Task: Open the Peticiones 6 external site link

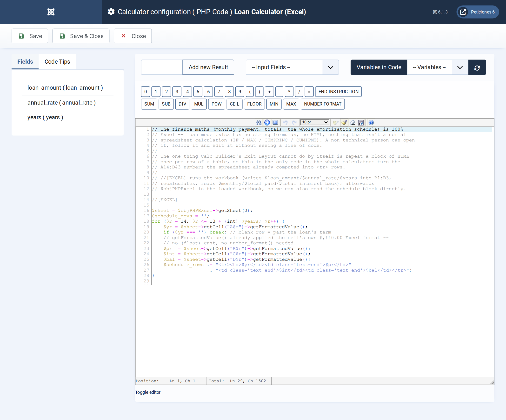Action: coord(478,12)
